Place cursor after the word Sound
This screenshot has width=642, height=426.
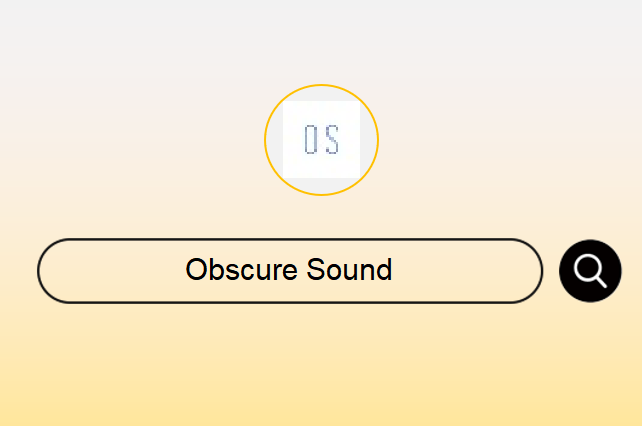tap(393, 270)
